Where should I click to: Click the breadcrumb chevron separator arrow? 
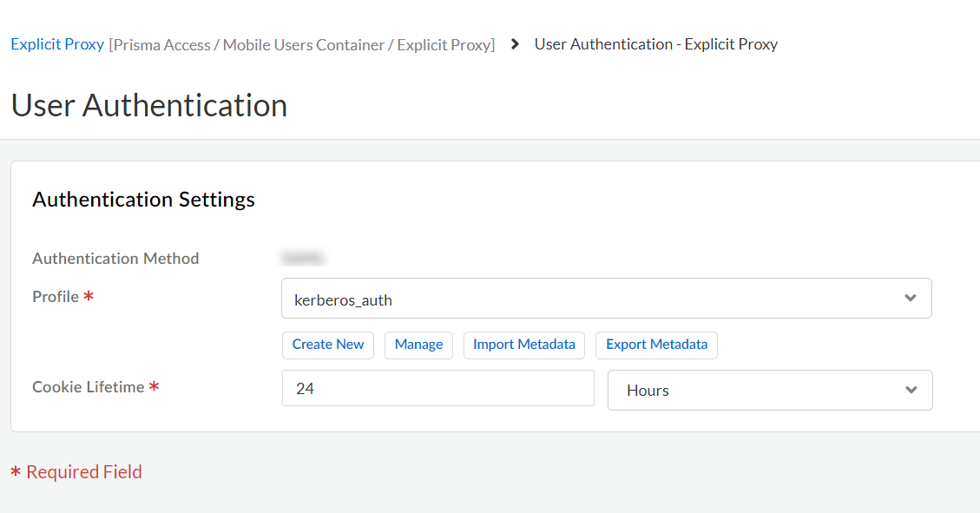click(515, 44)
